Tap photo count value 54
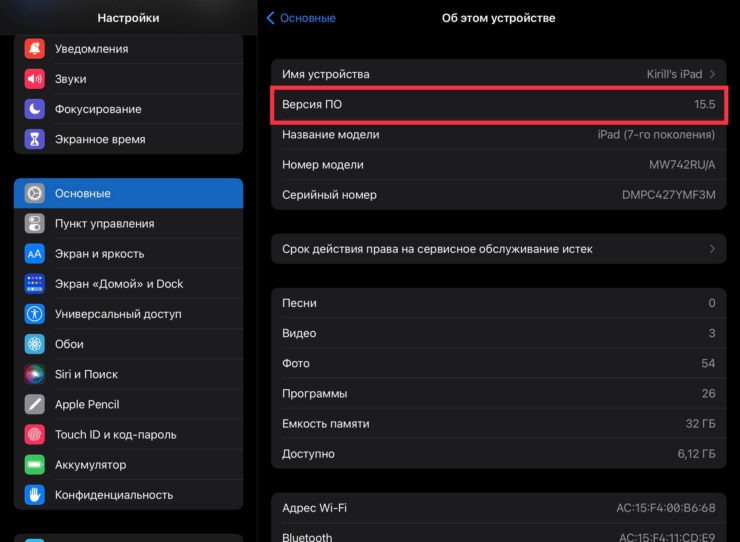Viewport: 740px width, 542px height. pos(708,364)
